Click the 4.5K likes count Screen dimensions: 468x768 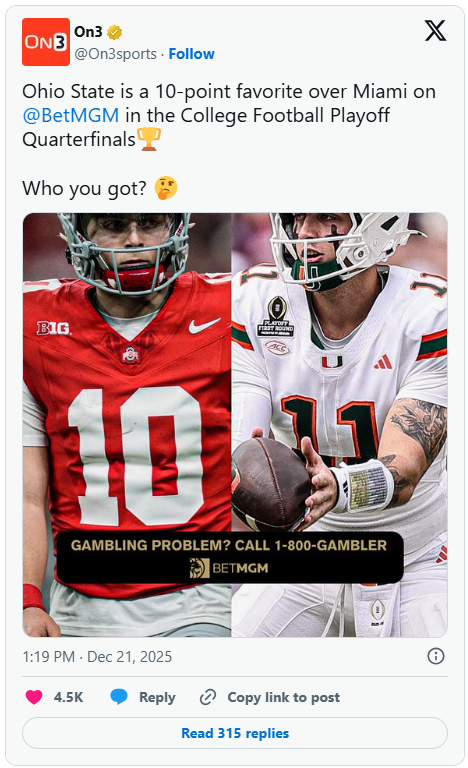coord(69,697)
